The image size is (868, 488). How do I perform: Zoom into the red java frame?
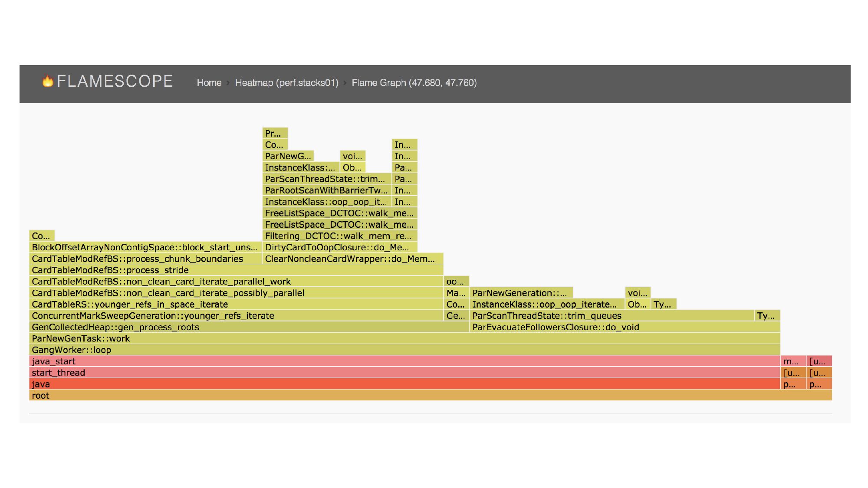[404, 384]
